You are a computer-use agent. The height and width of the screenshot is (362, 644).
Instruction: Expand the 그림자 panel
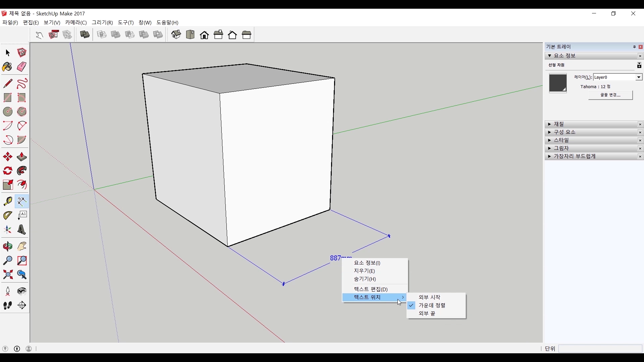point(561,148)
